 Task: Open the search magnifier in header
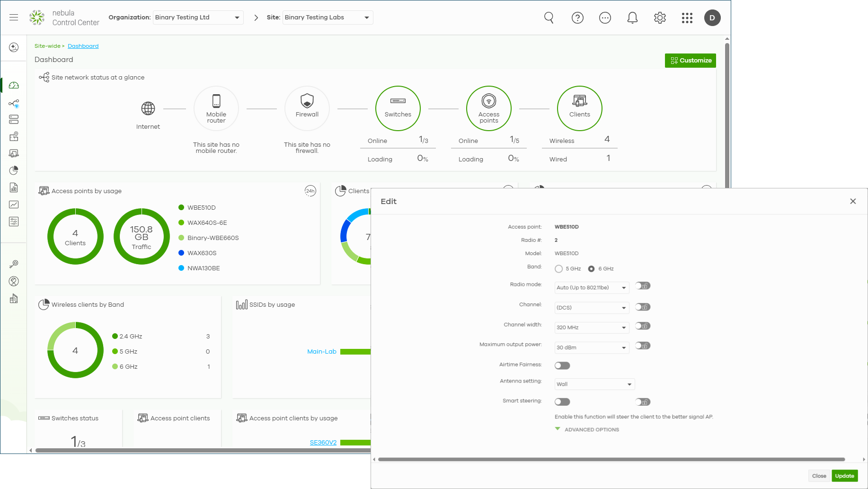(x=549, y=18)
